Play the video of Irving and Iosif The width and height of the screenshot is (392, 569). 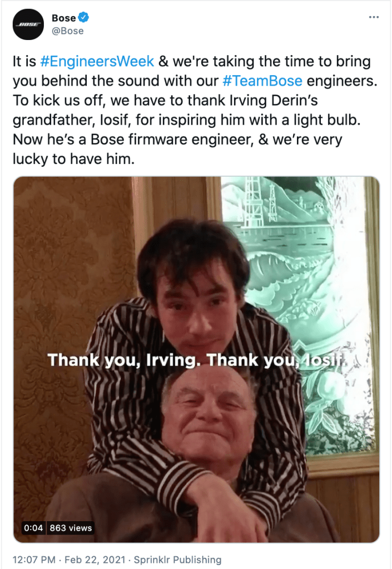pos(196,359)
